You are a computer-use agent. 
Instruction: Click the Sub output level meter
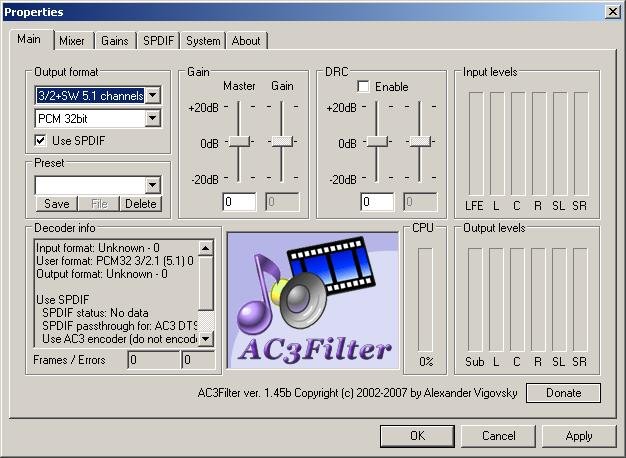(x=475, y=300)
